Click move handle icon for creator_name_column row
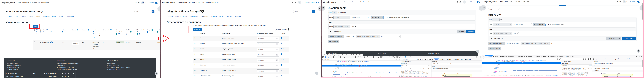 [x=195, y=65]
